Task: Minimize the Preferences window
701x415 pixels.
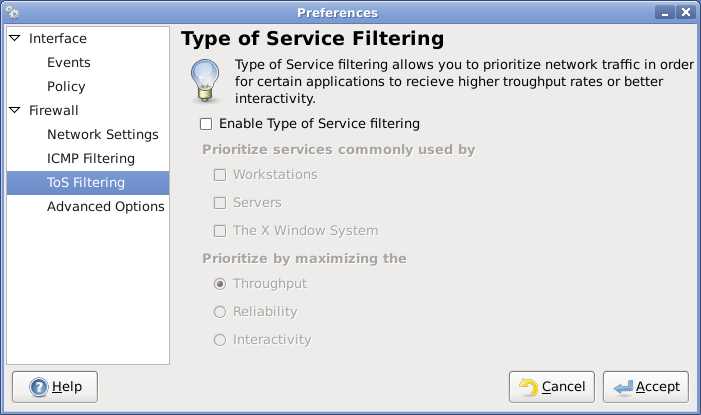Action: pos(665,12)
